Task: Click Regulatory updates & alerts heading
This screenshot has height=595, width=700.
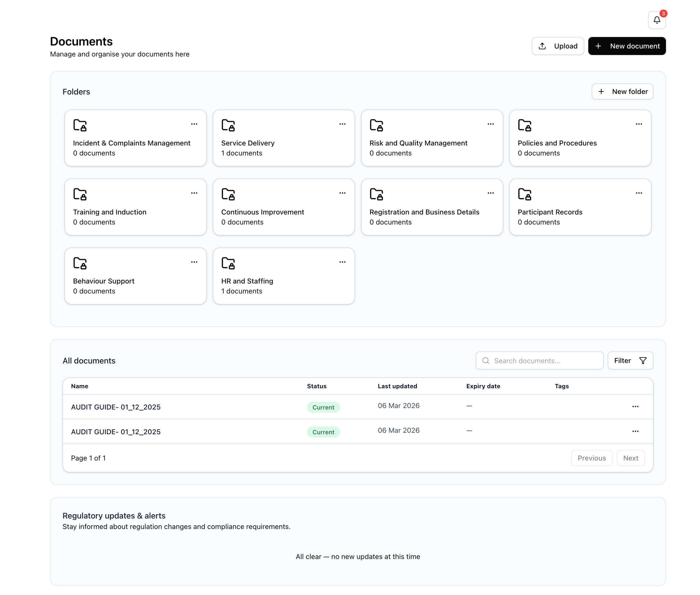Action: tap(114, 516)
